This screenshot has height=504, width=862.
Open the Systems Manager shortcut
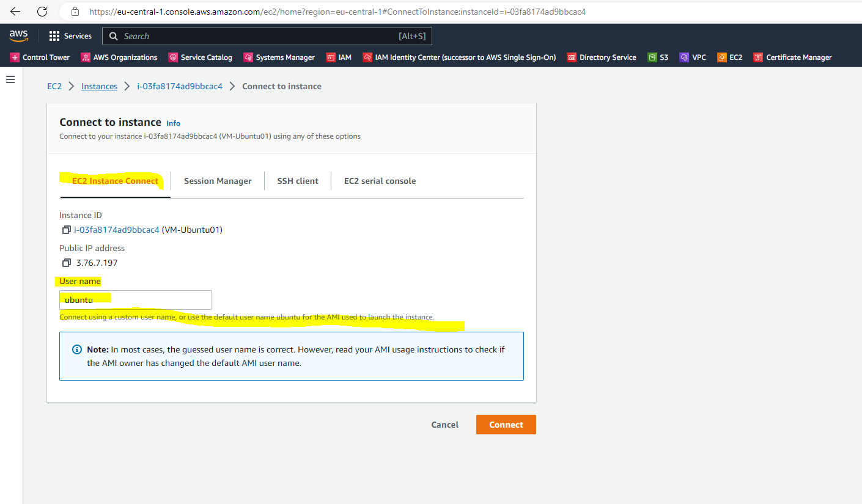tap(279, 57)
